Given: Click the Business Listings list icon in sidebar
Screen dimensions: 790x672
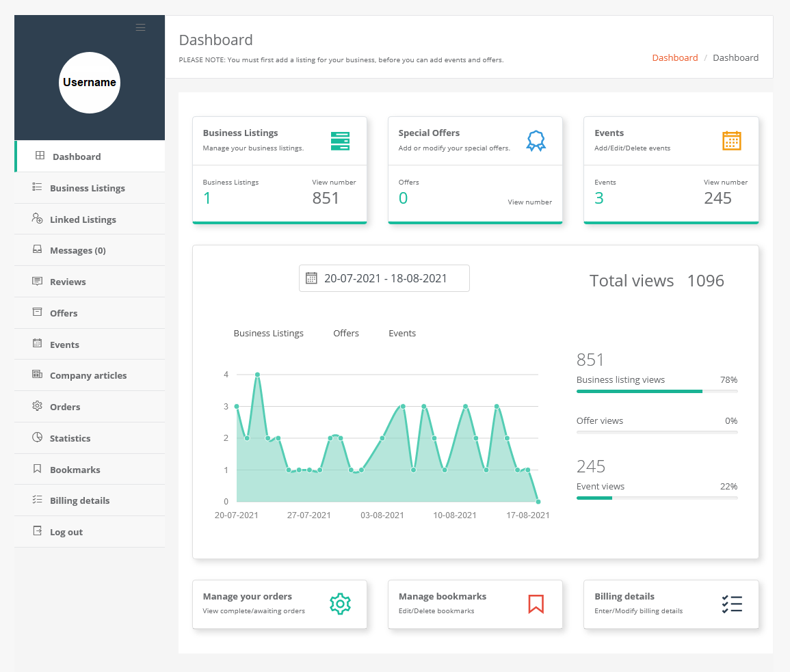Looking at the screenshot, I should pyautogui.click(x=38, y=187).
